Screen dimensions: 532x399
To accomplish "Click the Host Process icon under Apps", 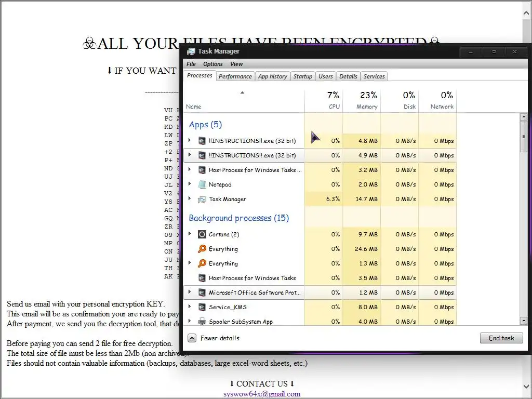I will pyautogui.click(x=202, y=170).
